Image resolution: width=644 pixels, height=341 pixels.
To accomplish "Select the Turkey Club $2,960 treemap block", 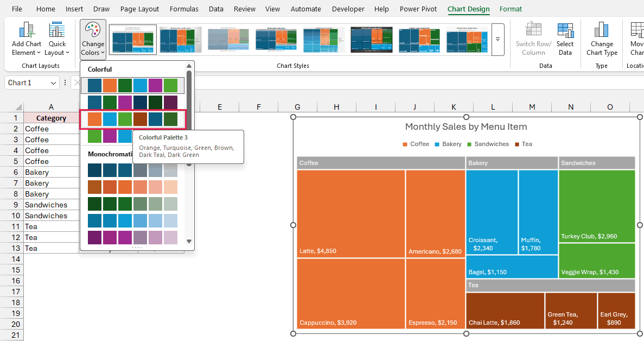I will click(x=597, y=206).
